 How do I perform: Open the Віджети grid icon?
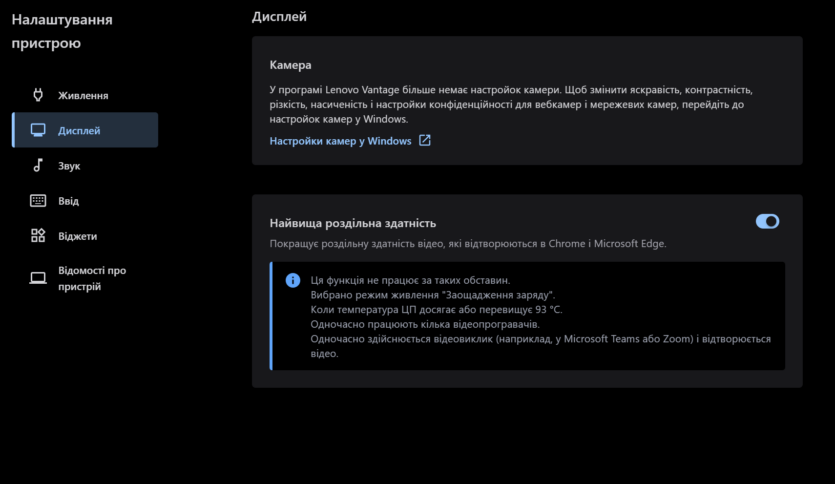pos(38,235)
